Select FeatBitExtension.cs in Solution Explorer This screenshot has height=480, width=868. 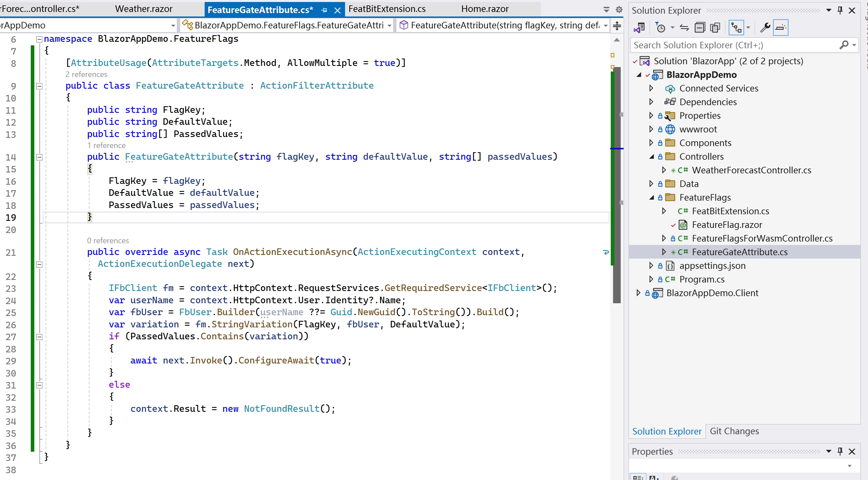730,211
